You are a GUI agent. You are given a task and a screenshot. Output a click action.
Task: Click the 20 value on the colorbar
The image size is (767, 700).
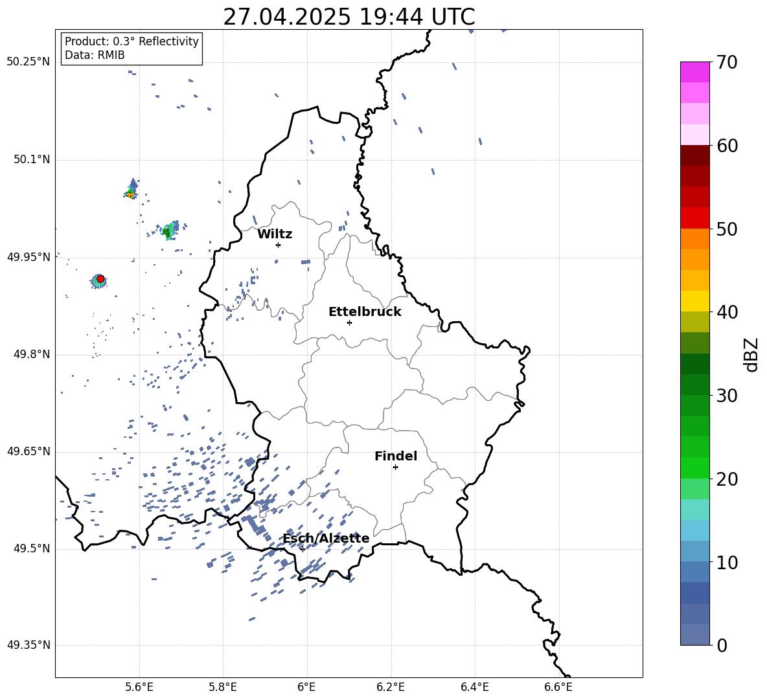[727, 479]
